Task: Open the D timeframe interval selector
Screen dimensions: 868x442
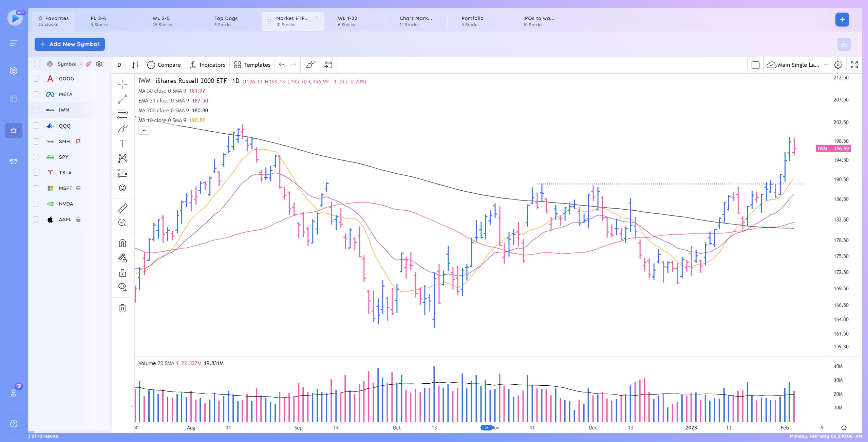Action: tap(119, 65)
